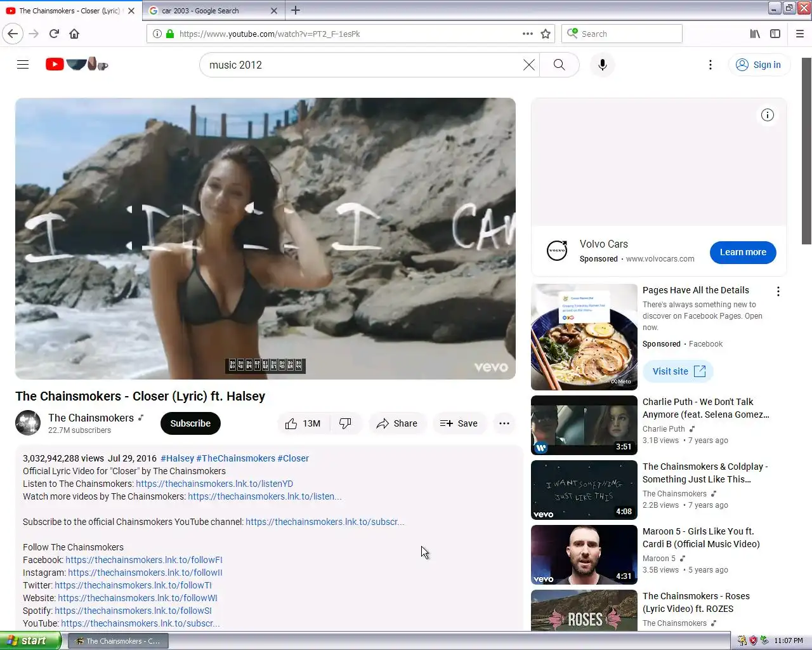Like the video with thumbs-up 13M
Screen dimensions: 812x650
pyautogui.click(x=303, y=423)
